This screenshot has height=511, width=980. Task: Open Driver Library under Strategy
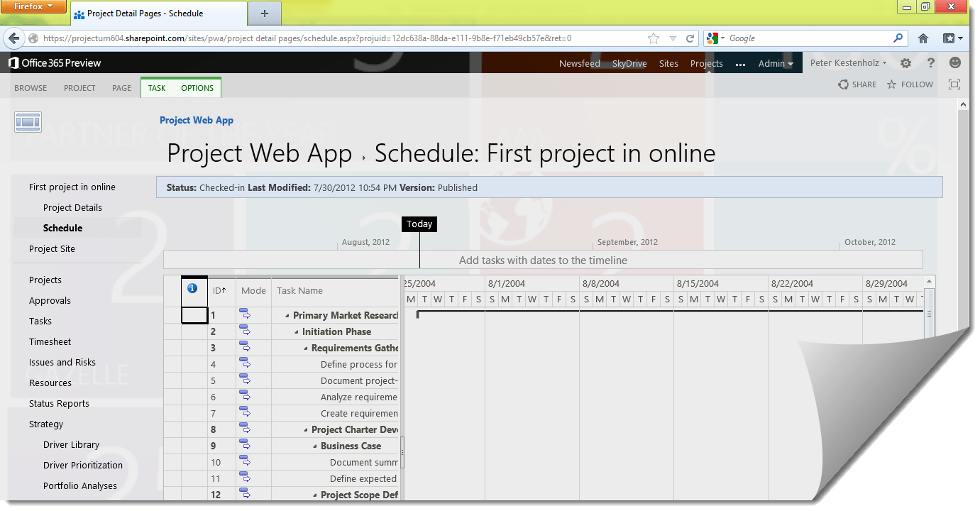(71, 445)
